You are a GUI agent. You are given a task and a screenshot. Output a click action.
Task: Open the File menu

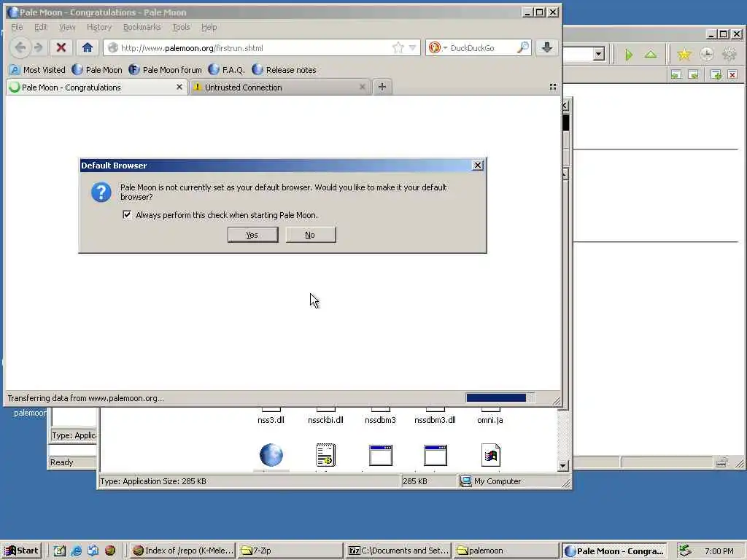(17, 27)
